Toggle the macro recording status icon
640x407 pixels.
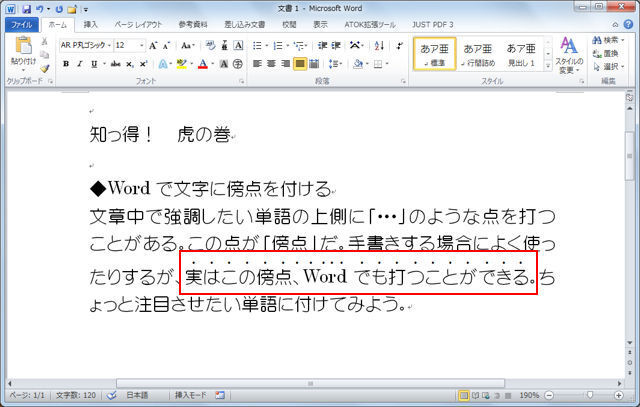click(220, 395)
